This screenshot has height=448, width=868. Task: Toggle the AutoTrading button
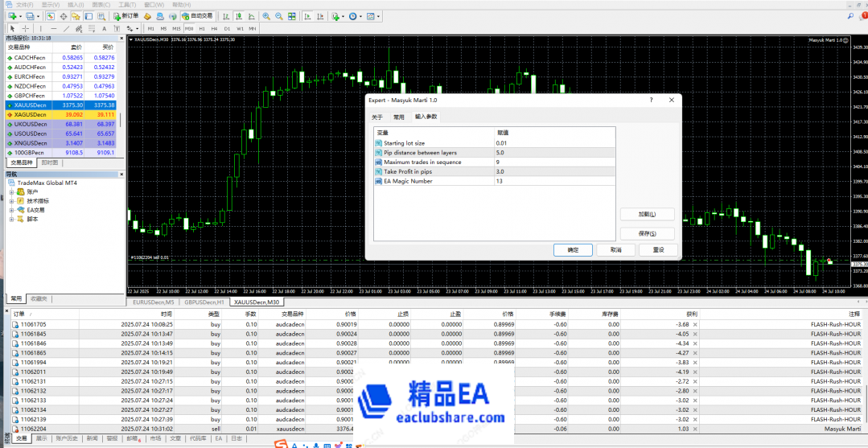point(198,16)
